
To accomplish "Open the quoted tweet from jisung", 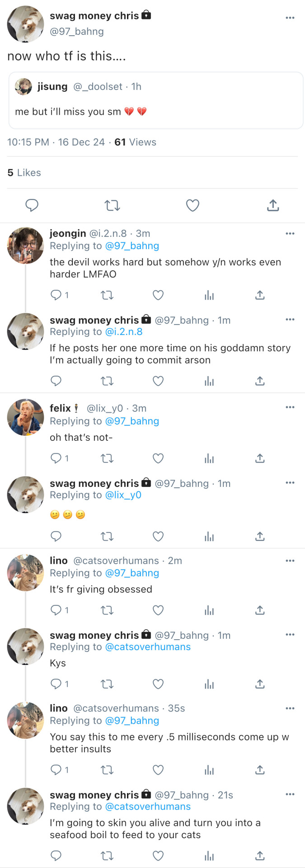I will tap(156, 100).
